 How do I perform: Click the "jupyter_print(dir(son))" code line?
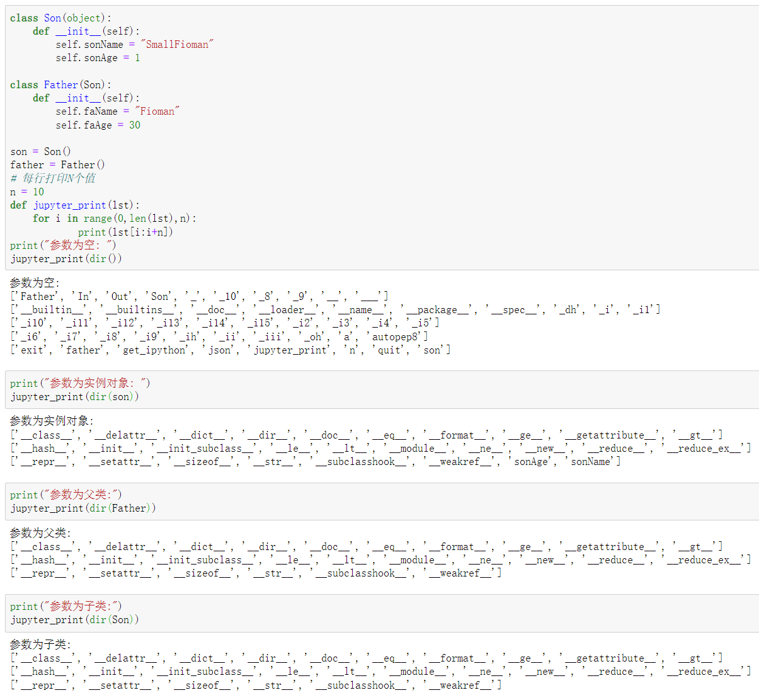pos(74,396)
